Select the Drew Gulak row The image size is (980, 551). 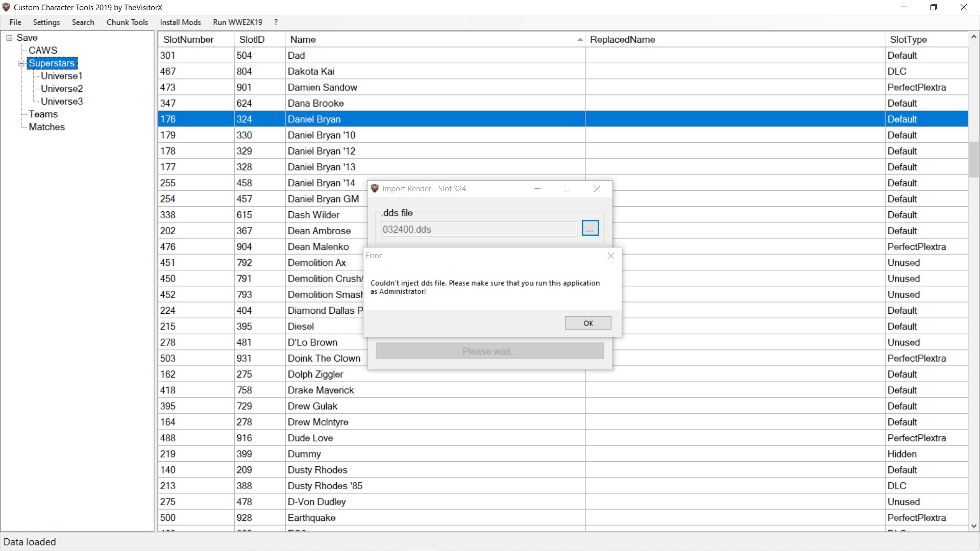(563, 406)
